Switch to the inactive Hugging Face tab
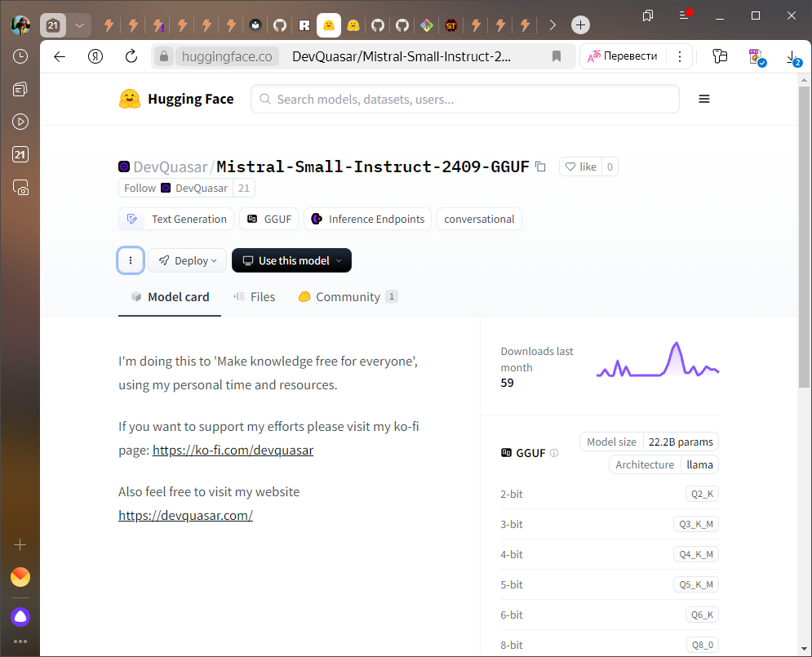This screenshot has height=657, width=812. pos(353,24)
